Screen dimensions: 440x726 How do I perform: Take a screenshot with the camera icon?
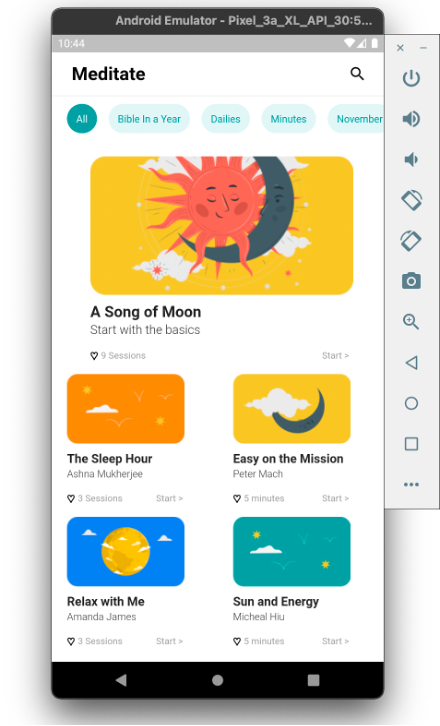(x=411, y=281)
